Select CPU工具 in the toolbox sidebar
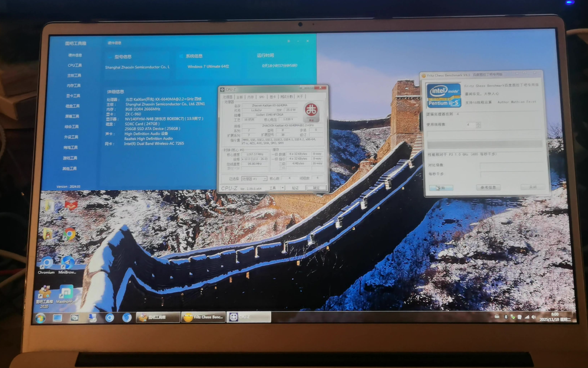Viewport: 588px width, 368px height. pyautogui.click(x=74, y=65)
